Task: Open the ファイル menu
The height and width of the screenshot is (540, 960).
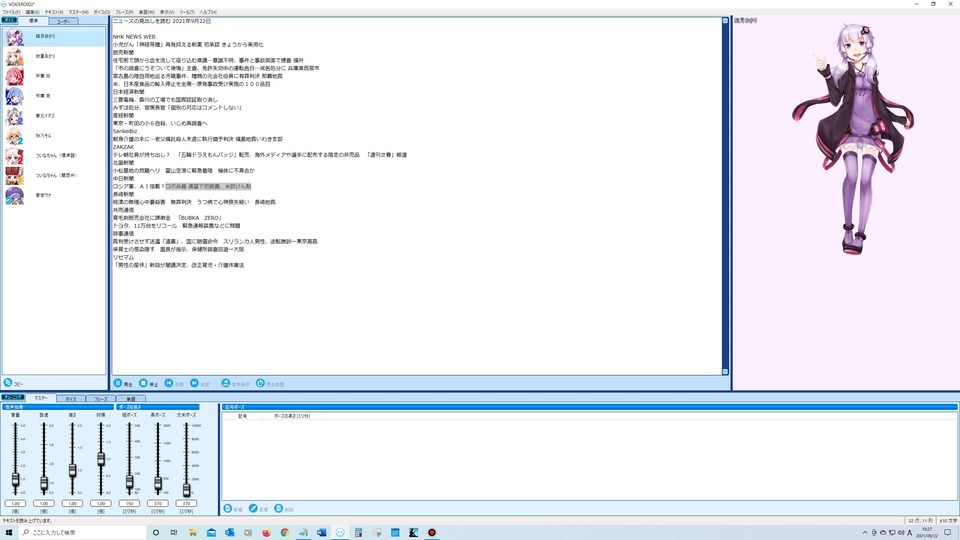Action: [x=10, y=12]
